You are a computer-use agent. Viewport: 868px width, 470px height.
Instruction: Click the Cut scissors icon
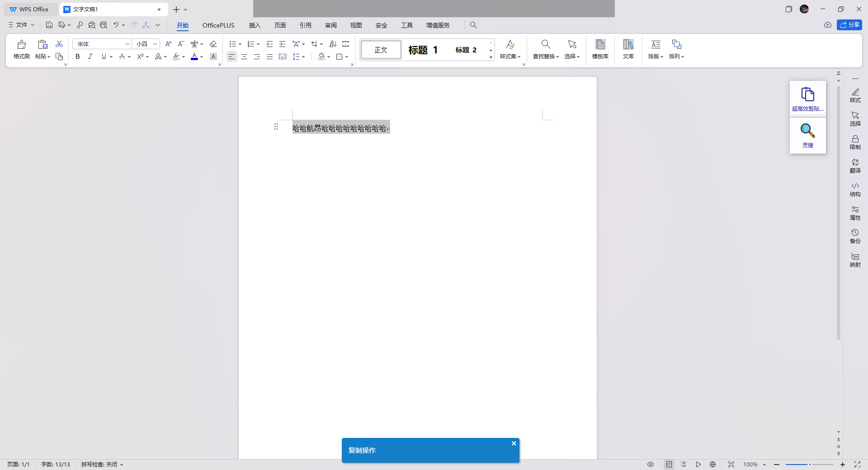click(59, 44)
